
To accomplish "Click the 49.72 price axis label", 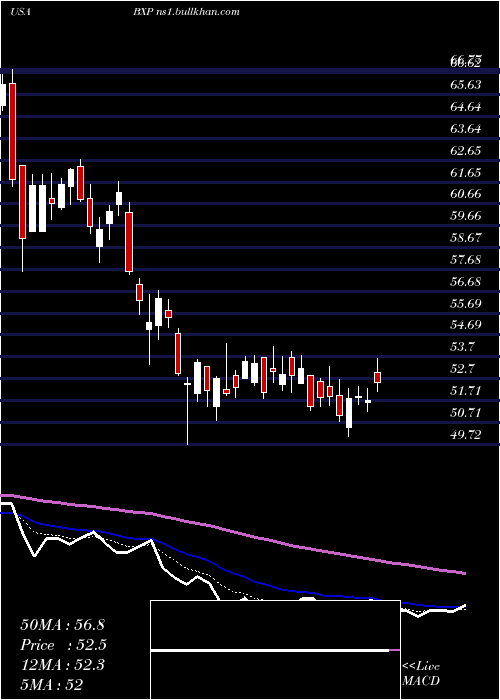I will [466, 434].
